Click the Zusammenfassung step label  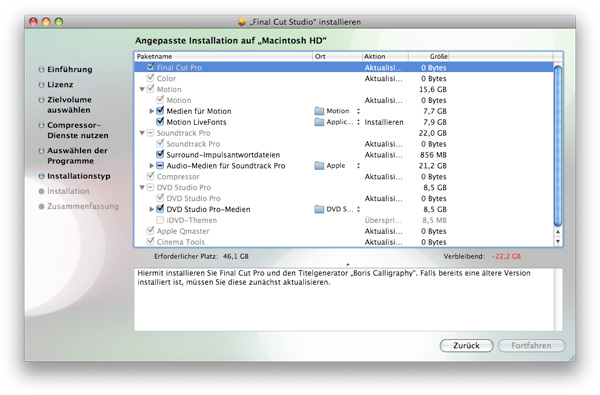[83, 206]
